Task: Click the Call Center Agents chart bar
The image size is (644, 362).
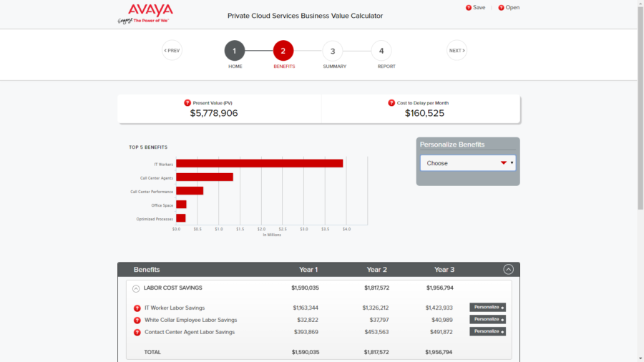Action: pos(205,177)
